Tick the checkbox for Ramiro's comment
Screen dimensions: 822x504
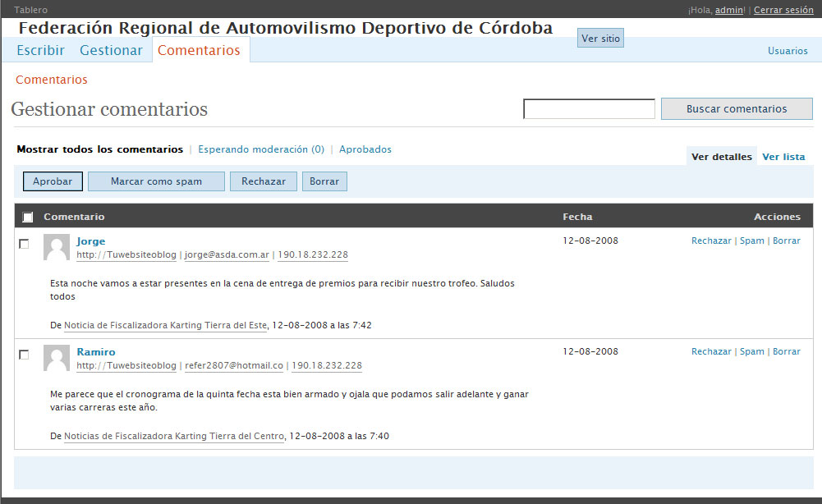coord(24,355)
